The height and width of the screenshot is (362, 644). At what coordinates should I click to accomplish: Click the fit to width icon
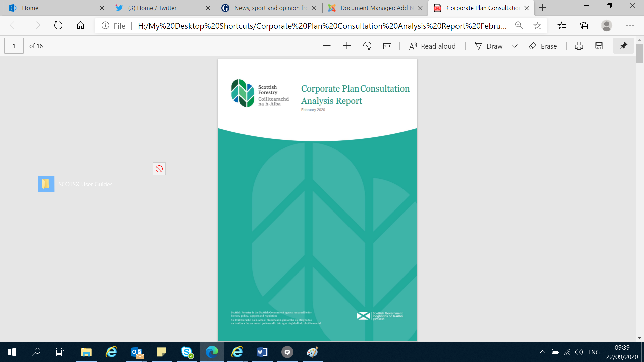click(x=387, y=46)
